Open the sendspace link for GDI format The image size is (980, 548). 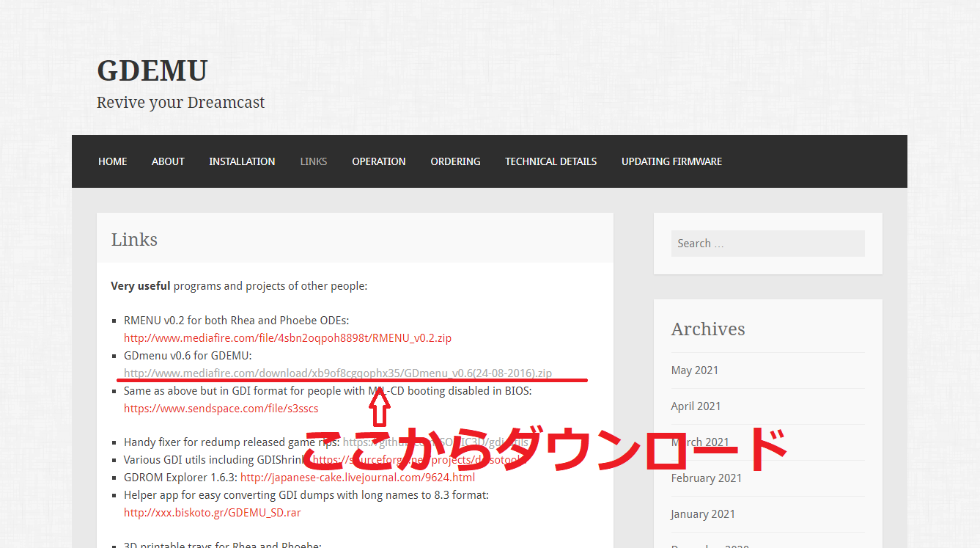[x=221, y=408]
